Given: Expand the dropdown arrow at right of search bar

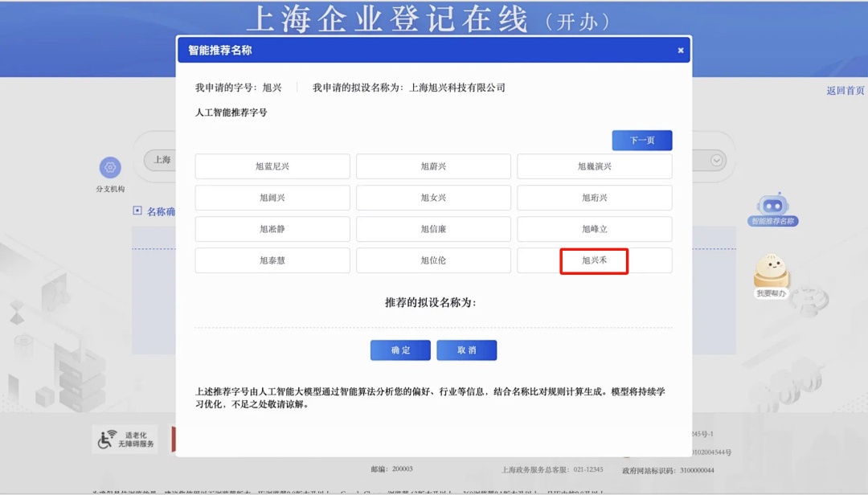Looking at the screenshot, I should click(x=716, y=161).
